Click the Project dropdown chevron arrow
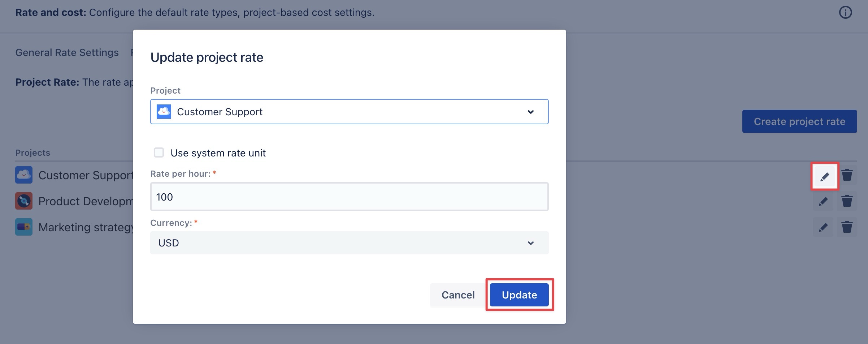The height and width of the screenshot is (344, 868). coord(530,112)
